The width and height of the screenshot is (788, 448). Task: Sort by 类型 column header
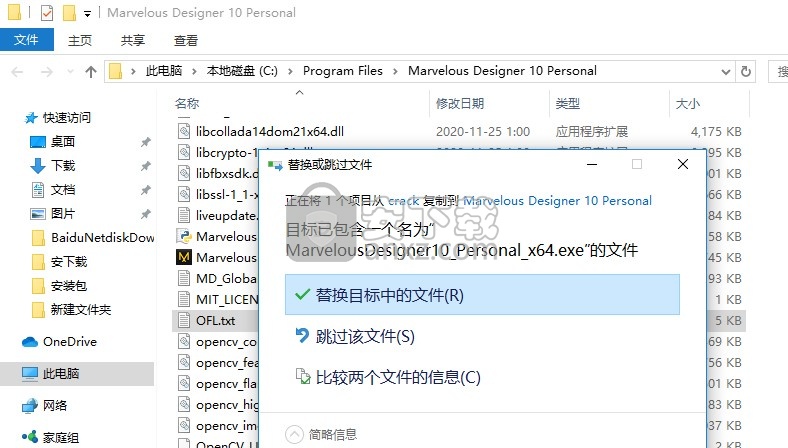point(567,103)
